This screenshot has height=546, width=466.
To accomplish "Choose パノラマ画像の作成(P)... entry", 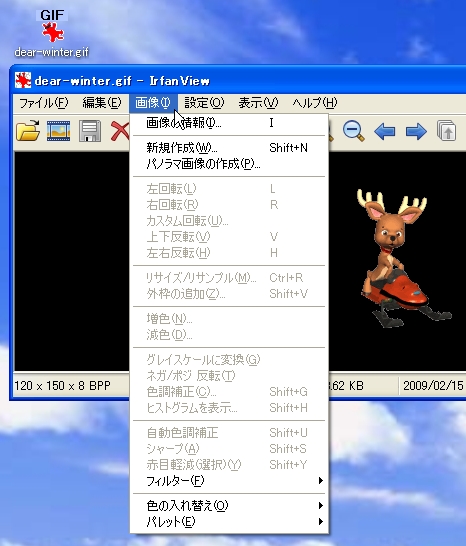I will pos(229,164).
